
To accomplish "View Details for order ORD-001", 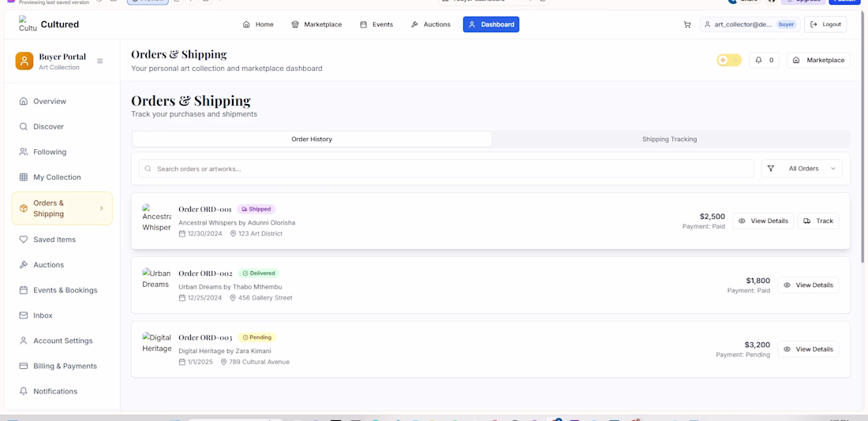I will (763, 221).
